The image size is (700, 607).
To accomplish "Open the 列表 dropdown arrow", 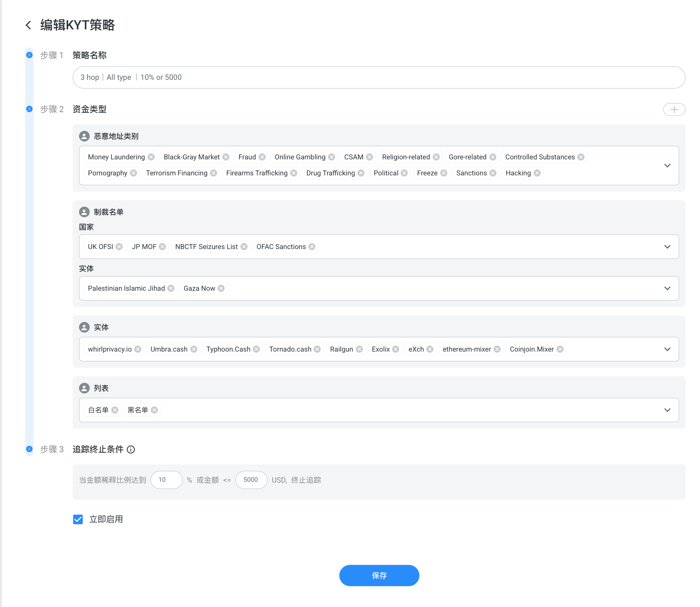I will tap(667, 410).
